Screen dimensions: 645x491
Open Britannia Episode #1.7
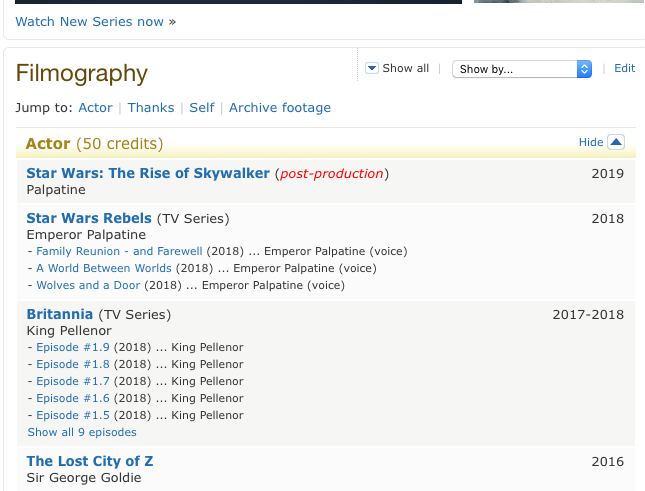73,381
